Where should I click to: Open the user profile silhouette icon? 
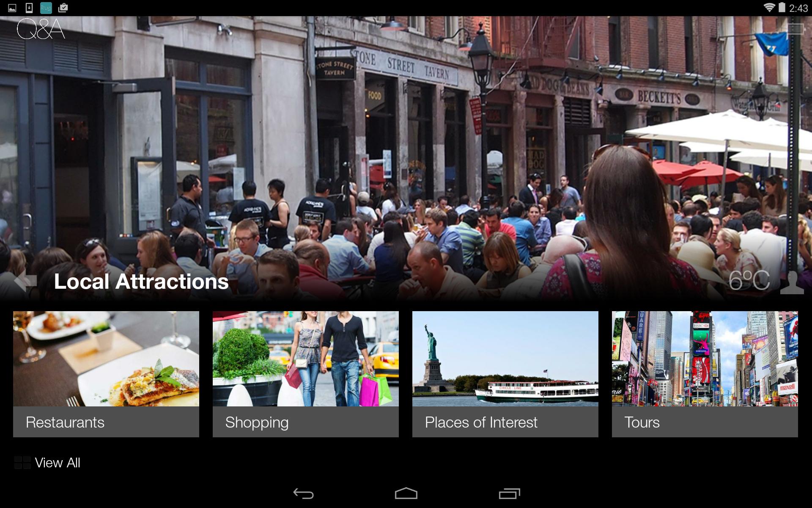click(792, 282)
